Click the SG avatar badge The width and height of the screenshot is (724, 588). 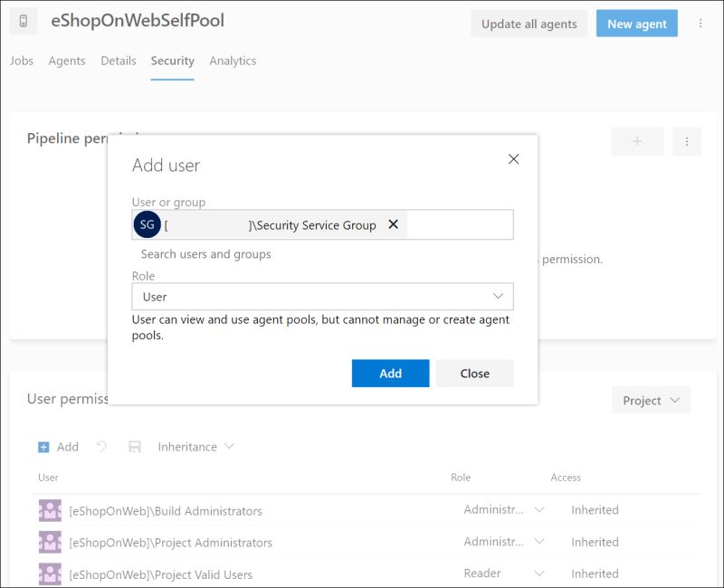pos(148,224)
